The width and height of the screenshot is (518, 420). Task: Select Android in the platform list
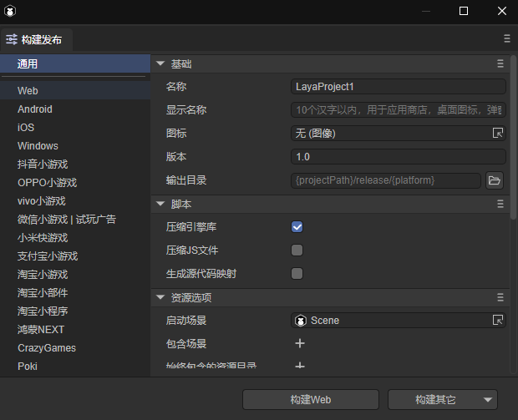[x=35, y=109]
